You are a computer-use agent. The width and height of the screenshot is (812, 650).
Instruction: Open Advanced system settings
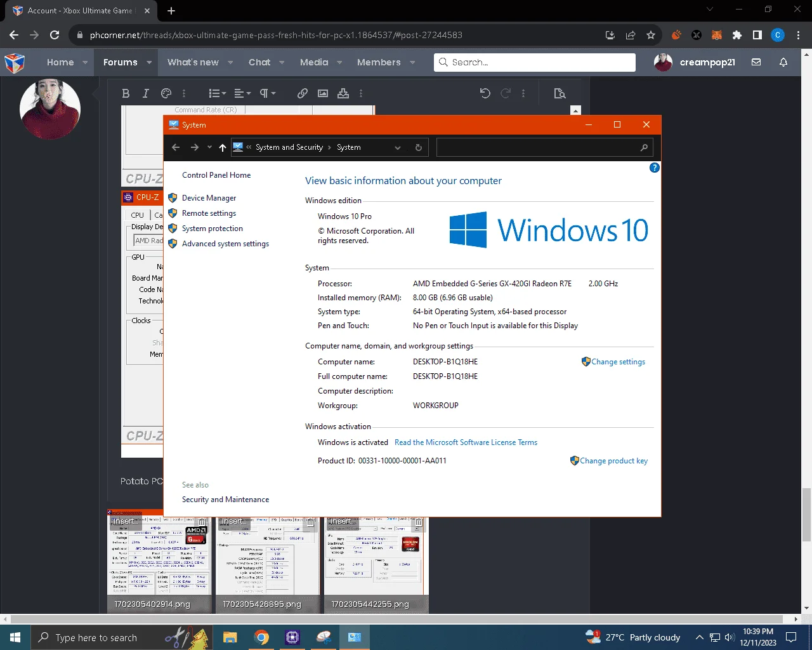point(225,244)
